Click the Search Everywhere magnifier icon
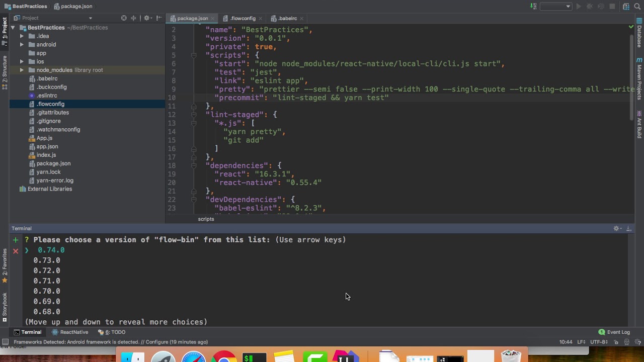This screenshot has width=644, height=362. click(638, 7)
